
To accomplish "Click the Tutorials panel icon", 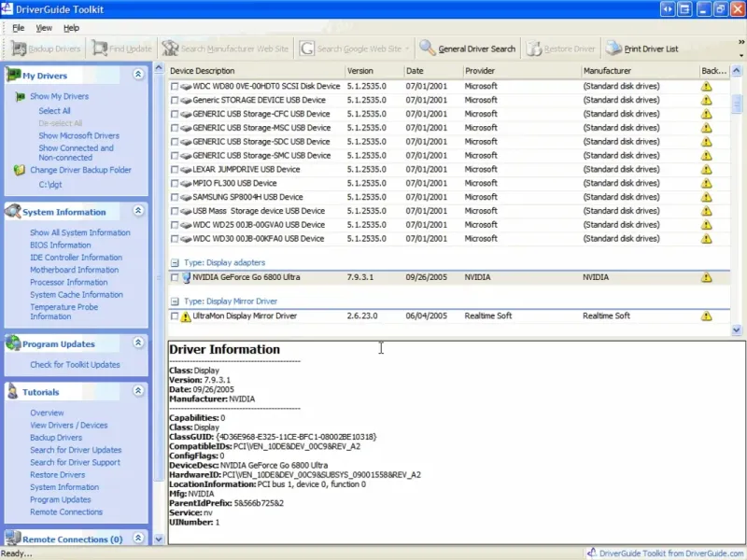I will pos(13,391).
